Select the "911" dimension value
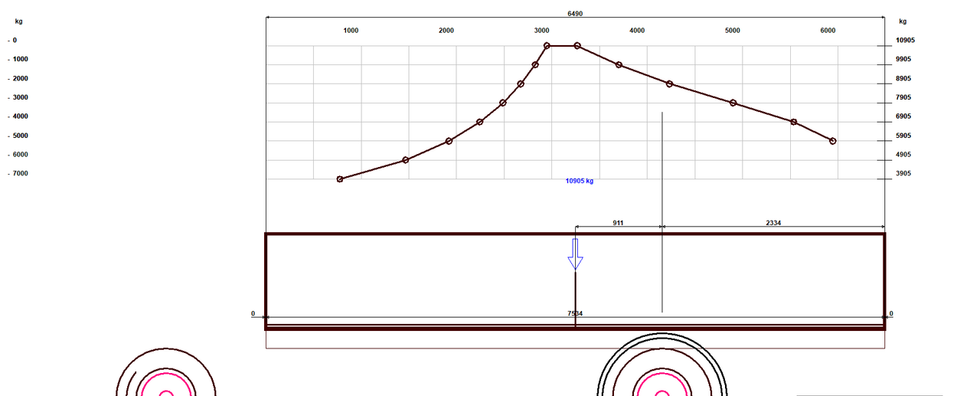Screen dimensions: 980x396 (618, 223)
